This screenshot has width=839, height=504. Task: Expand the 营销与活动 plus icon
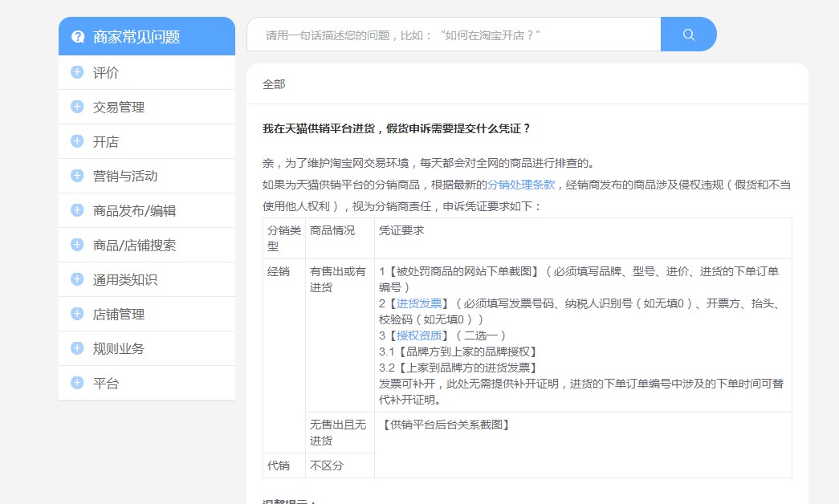click(77, 176)
